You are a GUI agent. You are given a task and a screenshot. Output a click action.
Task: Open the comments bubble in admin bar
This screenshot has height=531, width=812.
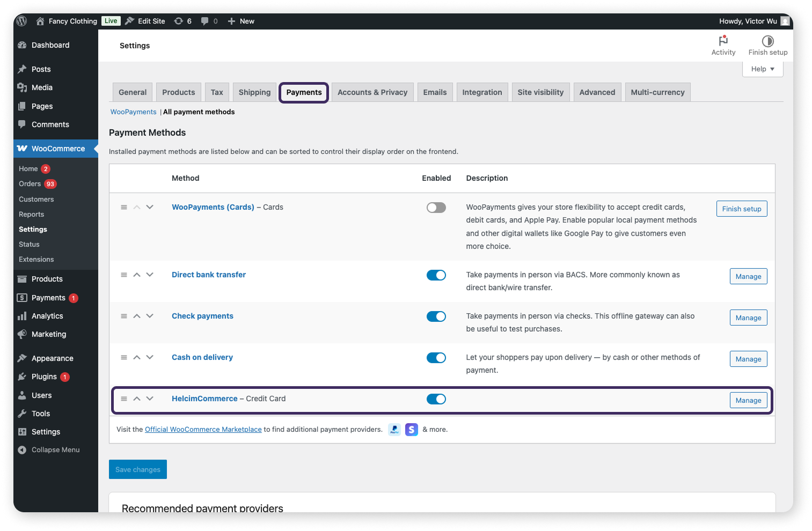[x=204, y=21]
